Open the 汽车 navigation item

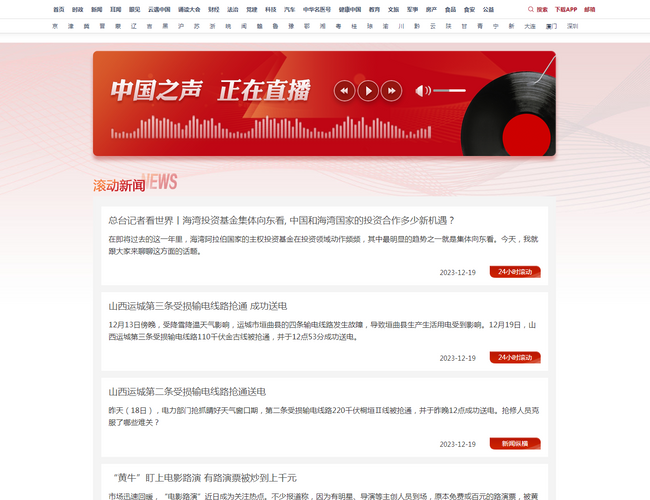(x=289, y=9)
